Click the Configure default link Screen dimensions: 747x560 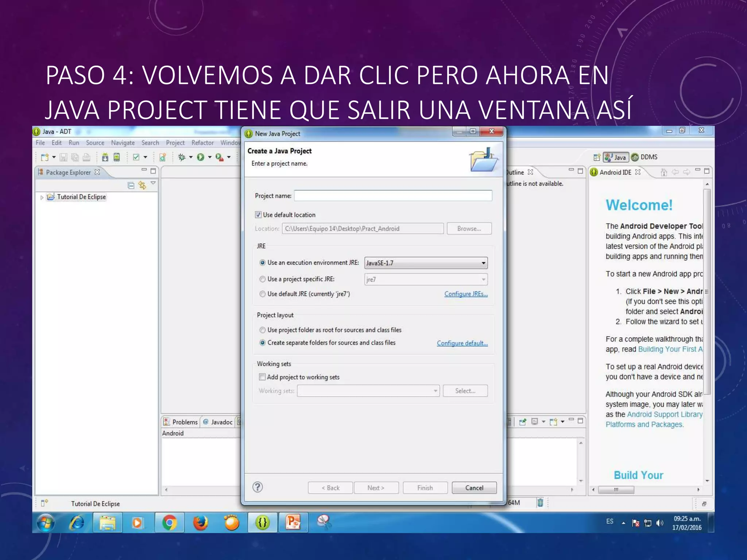click(x=462, y=343)
